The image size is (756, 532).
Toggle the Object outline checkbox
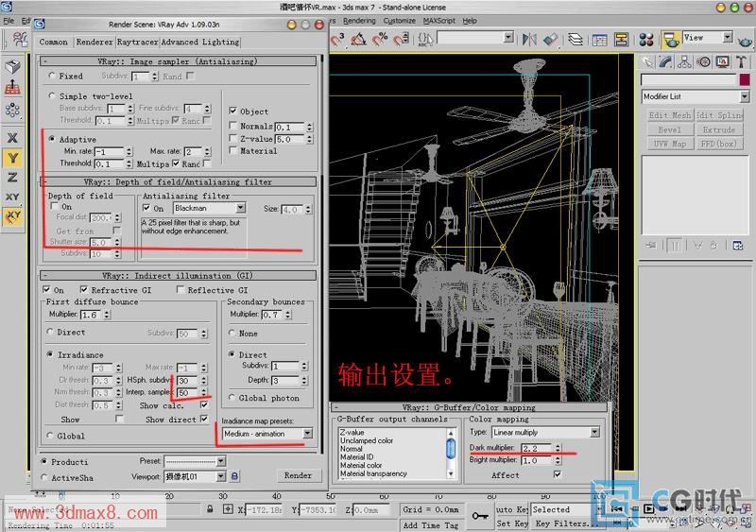[232, 111]
